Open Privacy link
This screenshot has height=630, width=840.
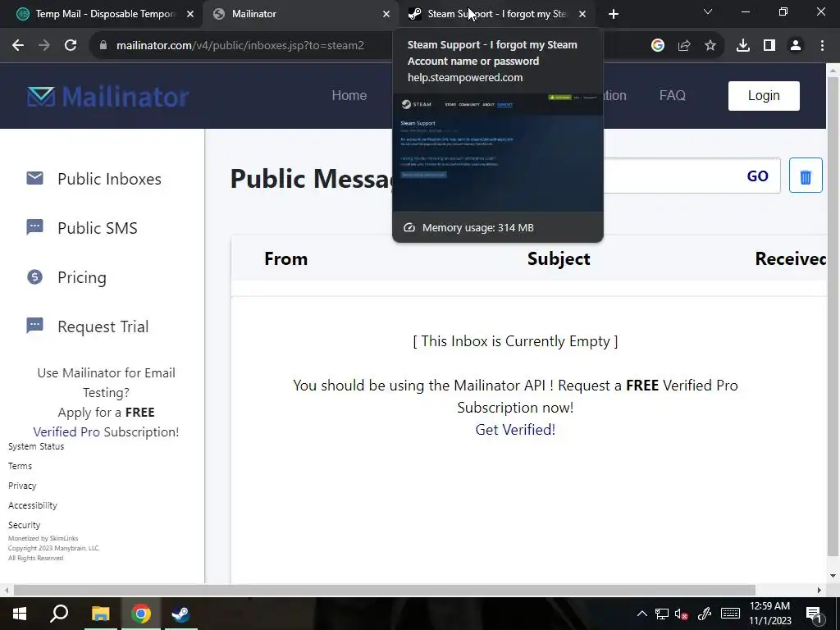click(x=22, y=486)
